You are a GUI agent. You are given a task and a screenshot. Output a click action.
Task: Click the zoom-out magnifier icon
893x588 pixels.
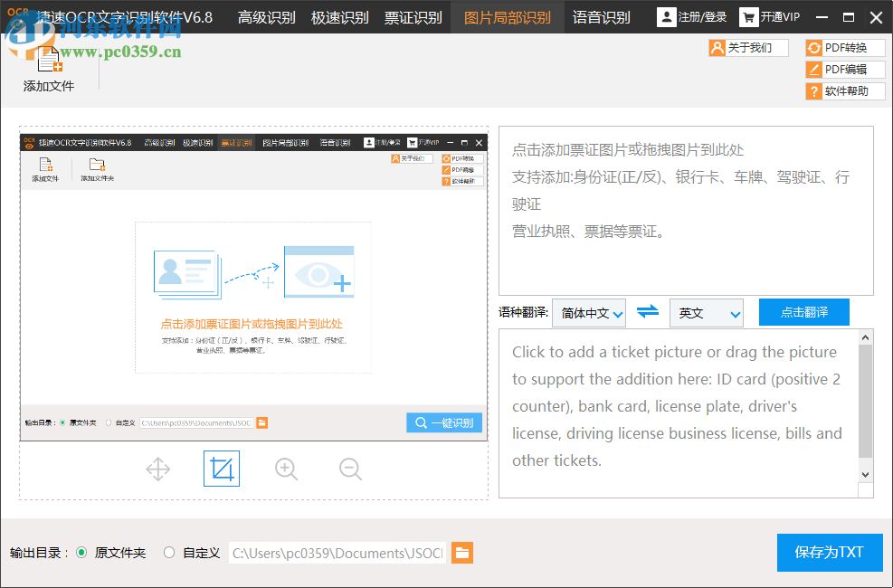(x=349, y=469)
